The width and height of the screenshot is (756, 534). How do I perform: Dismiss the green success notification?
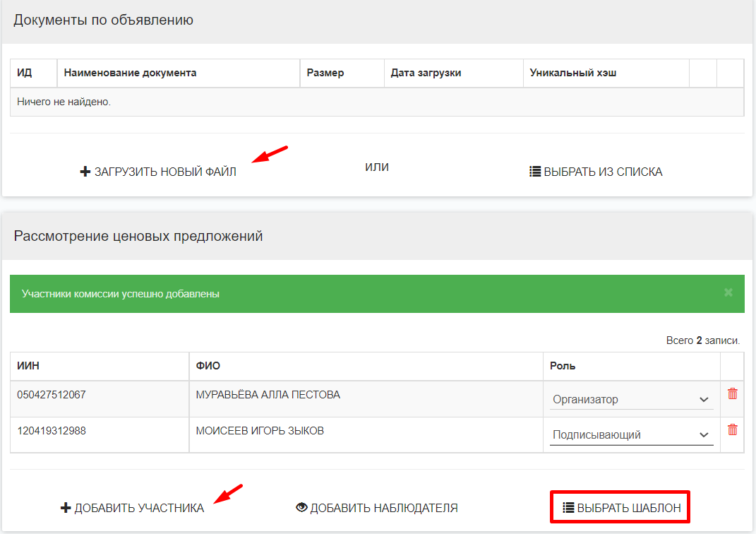click(728, 292)
